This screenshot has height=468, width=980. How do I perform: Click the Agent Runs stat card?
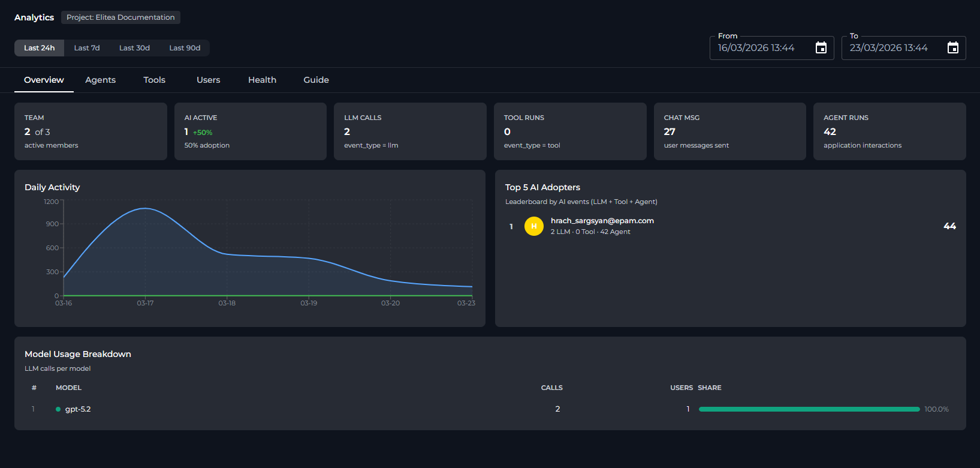click(889, 131)
